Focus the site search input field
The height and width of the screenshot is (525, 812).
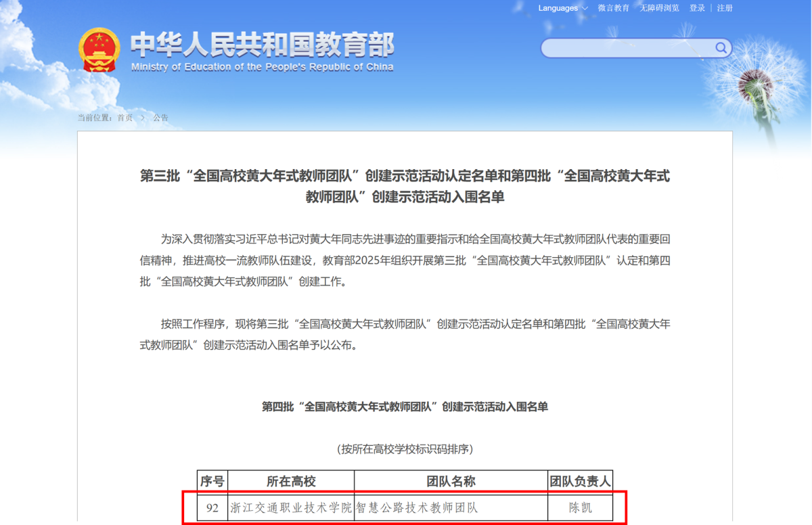pyautogui.click(x=626, y=48)
